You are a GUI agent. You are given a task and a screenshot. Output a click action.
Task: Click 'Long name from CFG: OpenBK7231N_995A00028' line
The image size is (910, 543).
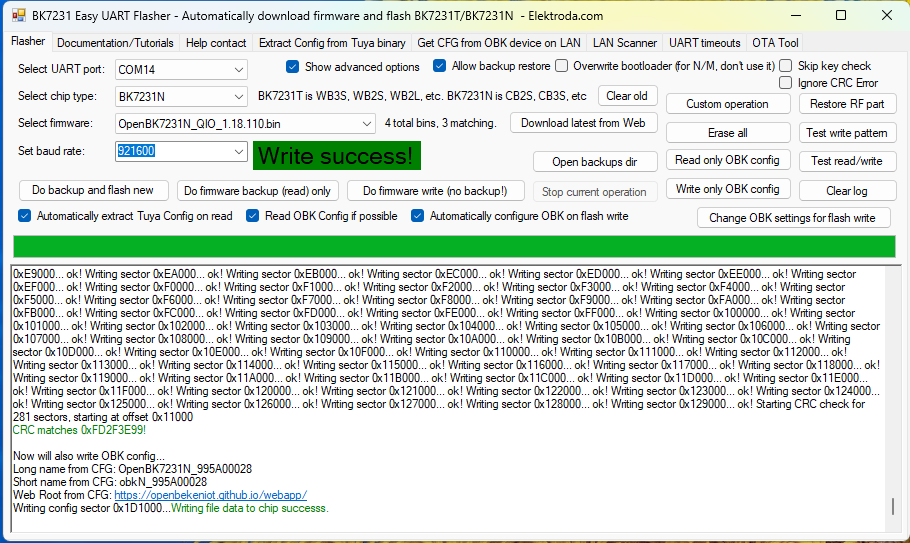click(132, 469)
